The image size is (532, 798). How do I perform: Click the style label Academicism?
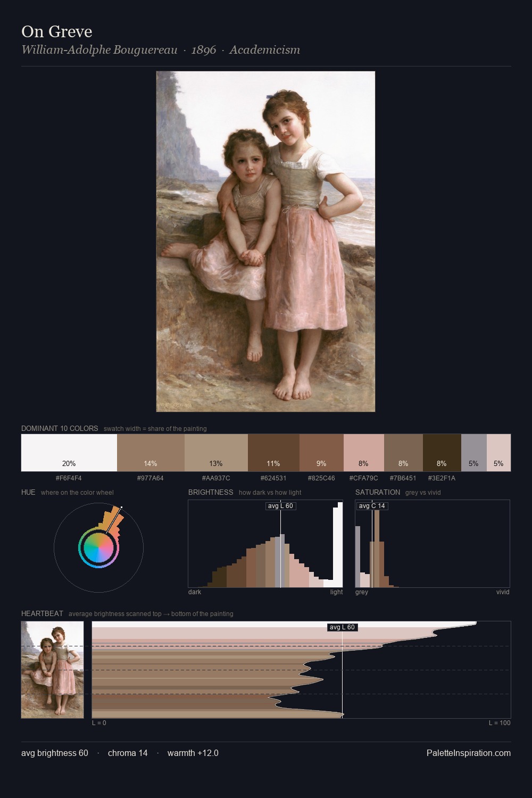[x=265, y=50]
